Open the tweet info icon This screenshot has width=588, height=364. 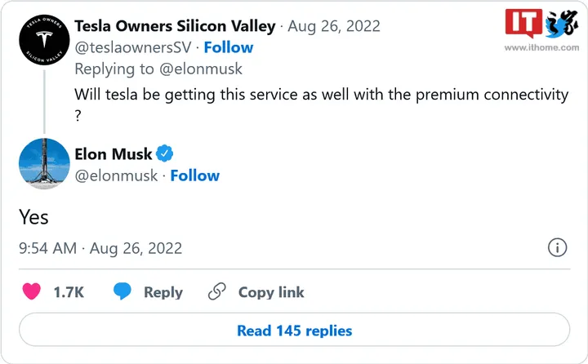pos(557,248)
